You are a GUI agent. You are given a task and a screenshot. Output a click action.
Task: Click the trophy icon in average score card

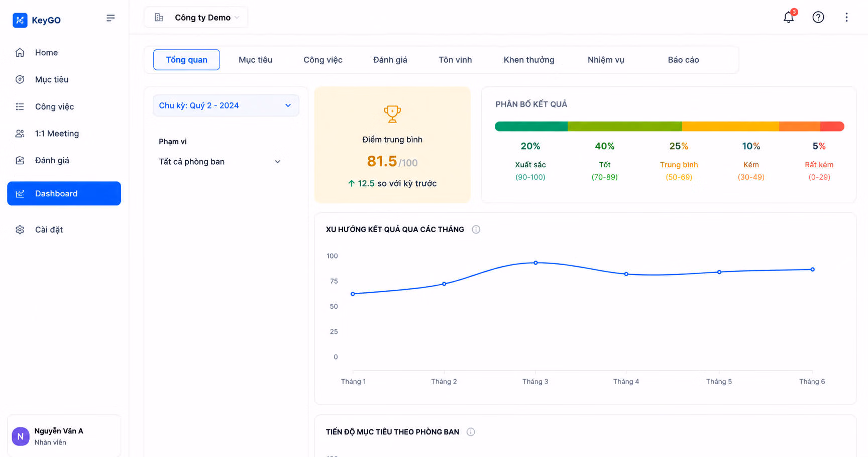tap(392, 113)
